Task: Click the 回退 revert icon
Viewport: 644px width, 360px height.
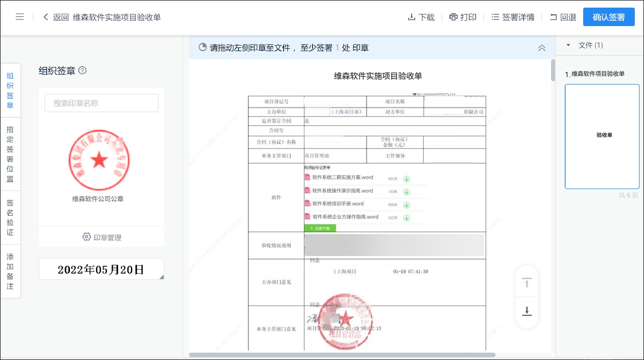Action: [553, 17]
